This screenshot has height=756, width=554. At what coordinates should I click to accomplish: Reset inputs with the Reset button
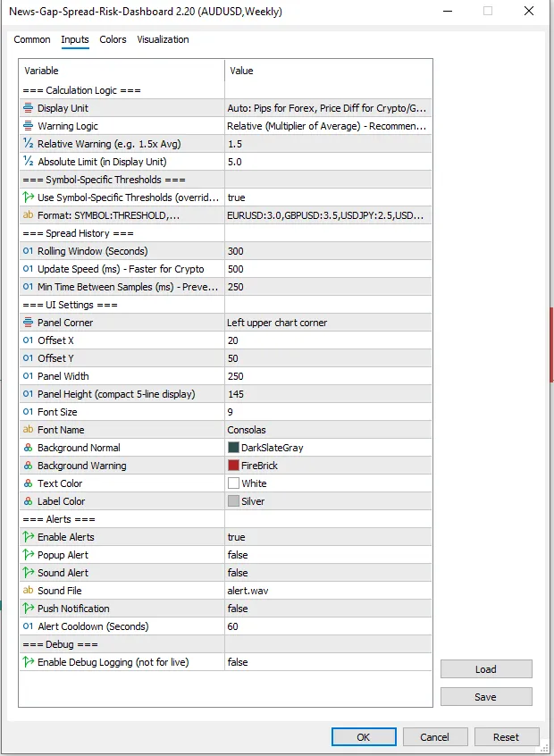[507, 736]
